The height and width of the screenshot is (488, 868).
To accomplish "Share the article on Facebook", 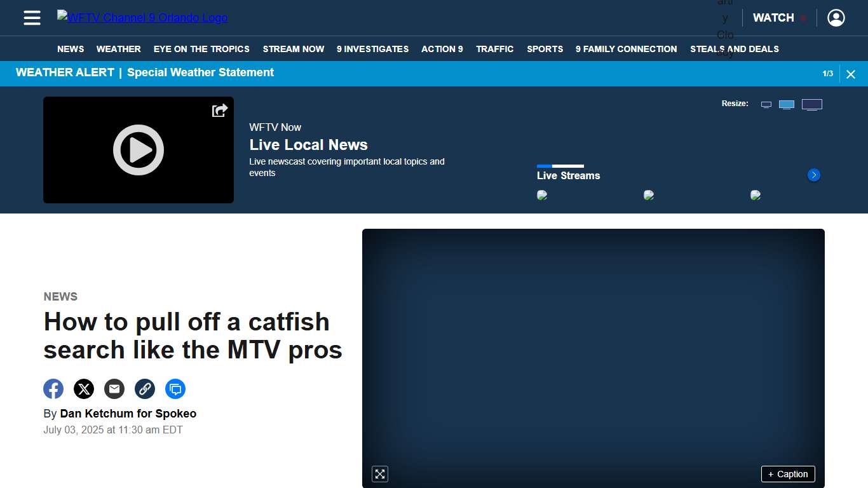I will (x=53, y=389).
